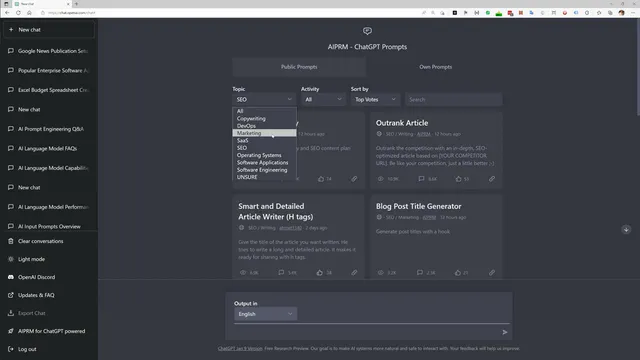Copy link icon on Outrank Article card
Viewport: 640px width, 360px height.
pos(492,179)
